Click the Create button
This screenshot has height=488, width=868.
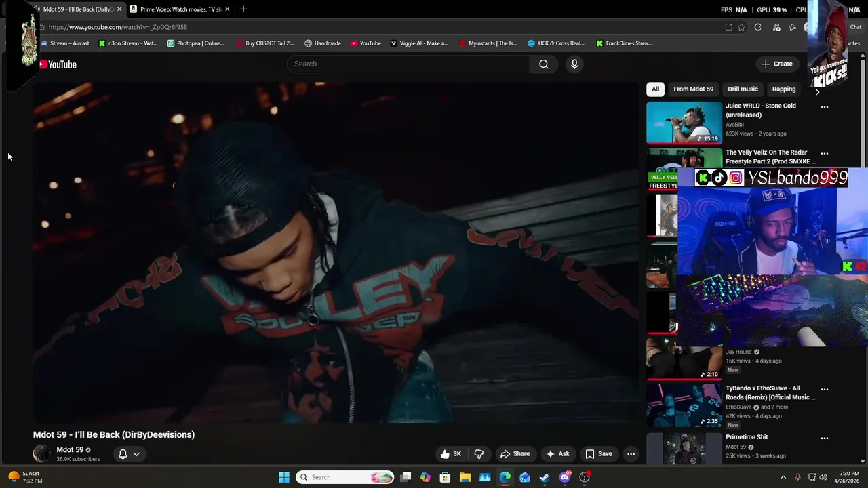point(776,64)
